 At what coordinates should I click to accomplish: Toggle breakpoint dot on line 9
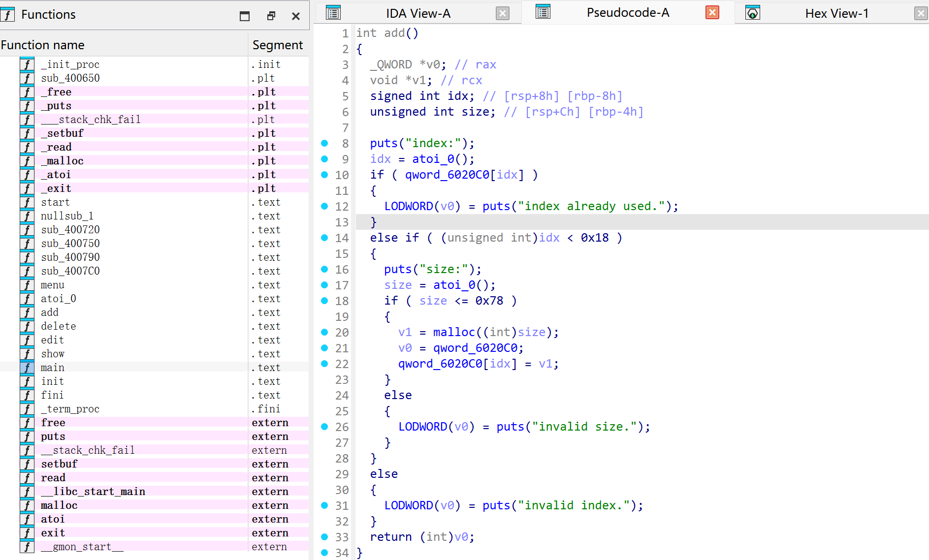point(324,159)
